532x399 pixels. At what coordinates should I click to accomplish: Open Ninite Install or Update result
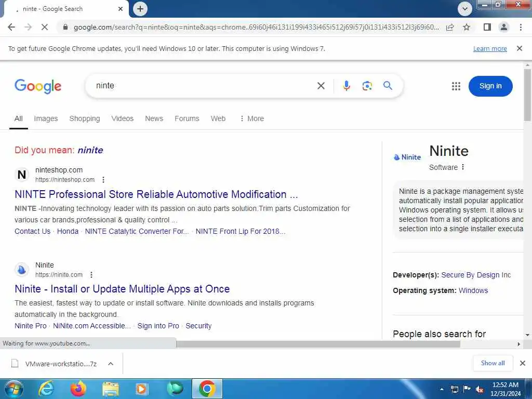122,289
